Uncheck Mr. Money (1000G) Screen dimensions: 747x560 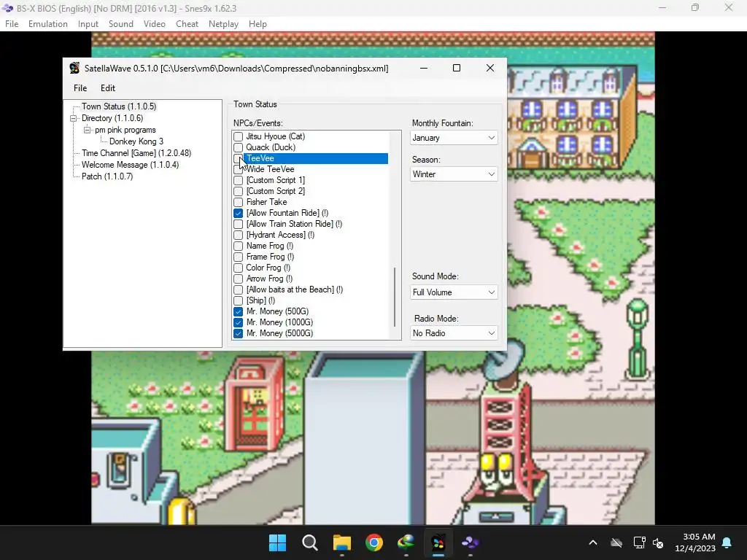tap(239, 323)
